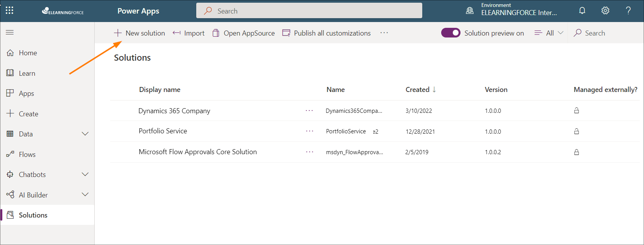This screenshot has width=644, height=245.
Task: Click the help question mark icon
Action: pos(628,10)
